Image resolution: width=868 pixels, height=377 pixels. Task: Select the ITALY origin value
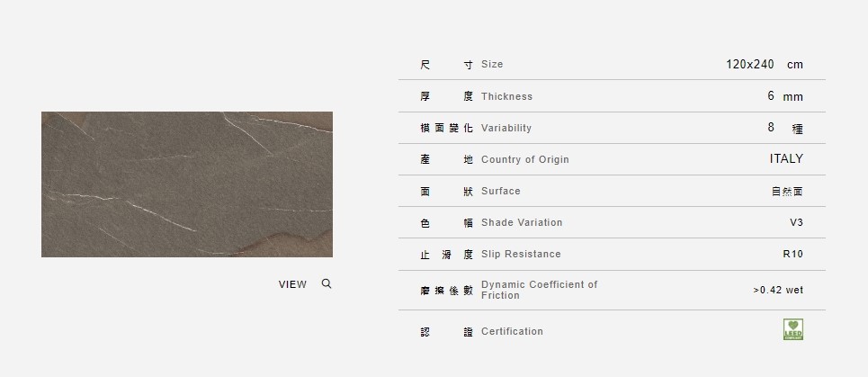click(x=785, y=159)
